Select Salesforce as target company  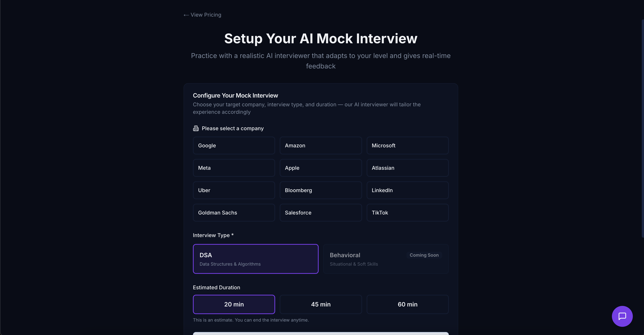pos(321,212)
